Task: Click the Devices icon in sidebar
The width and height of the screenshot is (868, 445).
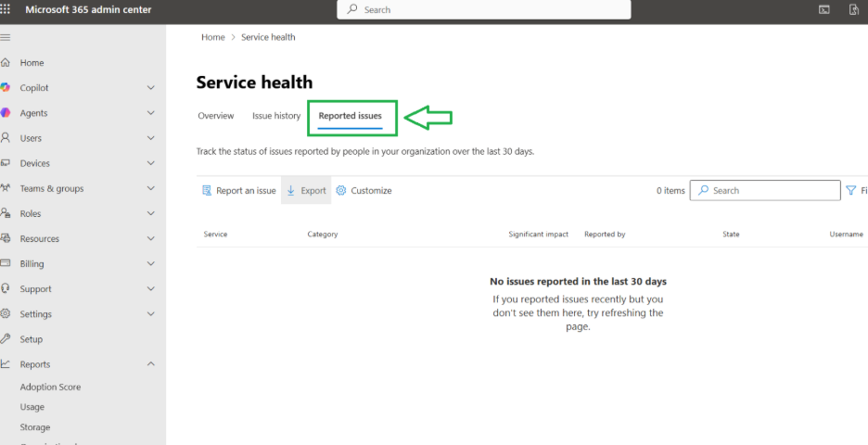Action: click(5, 163)
